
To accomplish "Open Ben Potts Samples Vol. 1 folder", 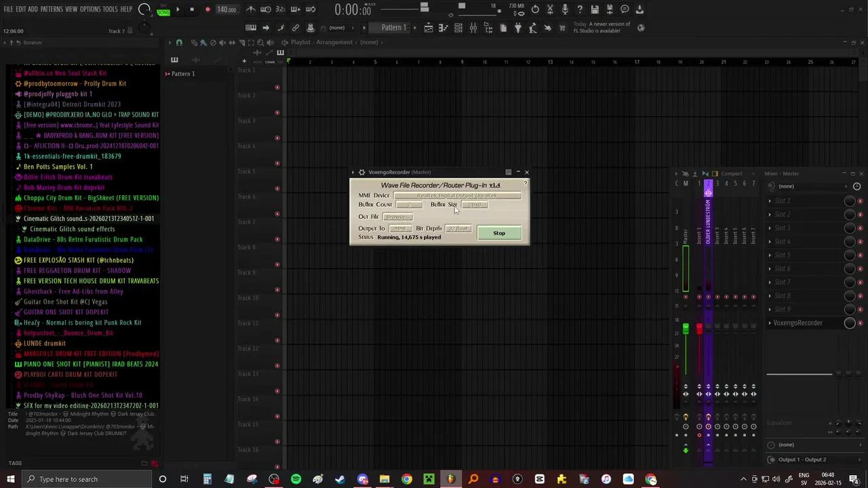I will (58, 167).
